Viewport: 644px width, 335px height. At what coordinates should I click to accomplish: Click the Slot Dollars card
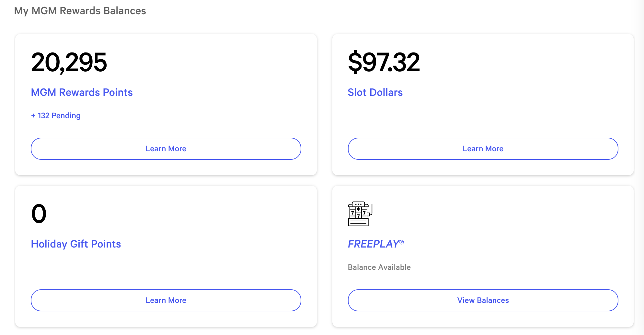(483, 104)
